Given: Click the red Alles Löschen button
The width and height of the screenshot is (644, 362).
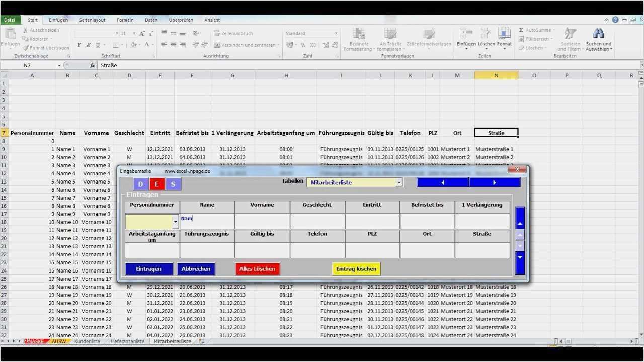Looking at the screenshot, I should click(x=257, y=269).
